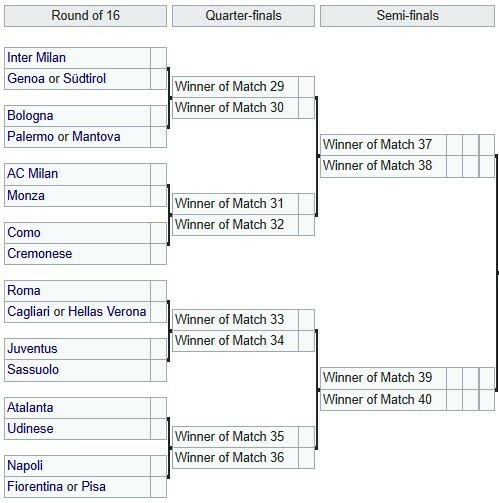Screen dimensions: 499x503
Task: Select the Monza team link
Action: pyautogui.click(x=26, y=195)
